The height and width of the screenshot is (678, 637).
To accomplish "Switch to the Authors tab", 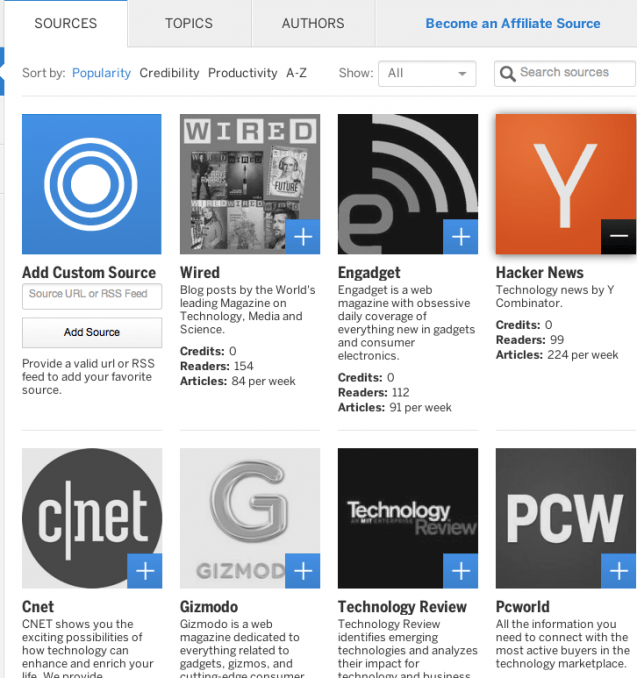I will pos(313,23).
